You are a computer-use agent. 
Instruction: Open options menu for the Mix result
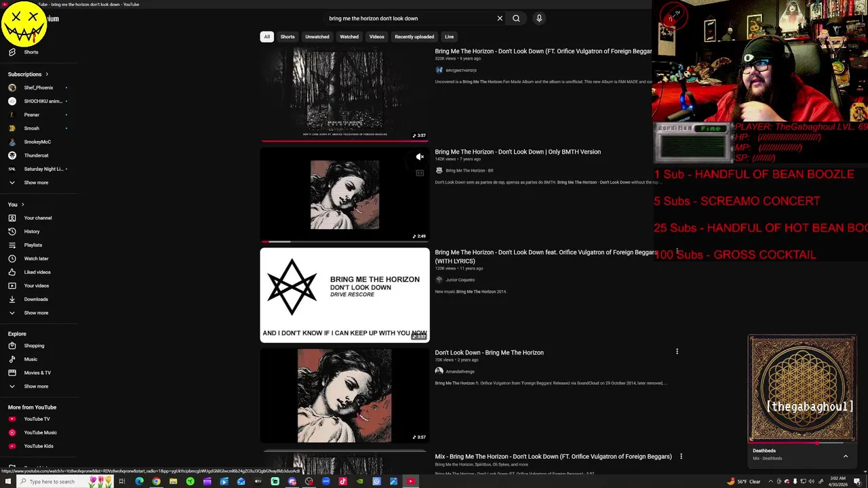coord(681,456)
